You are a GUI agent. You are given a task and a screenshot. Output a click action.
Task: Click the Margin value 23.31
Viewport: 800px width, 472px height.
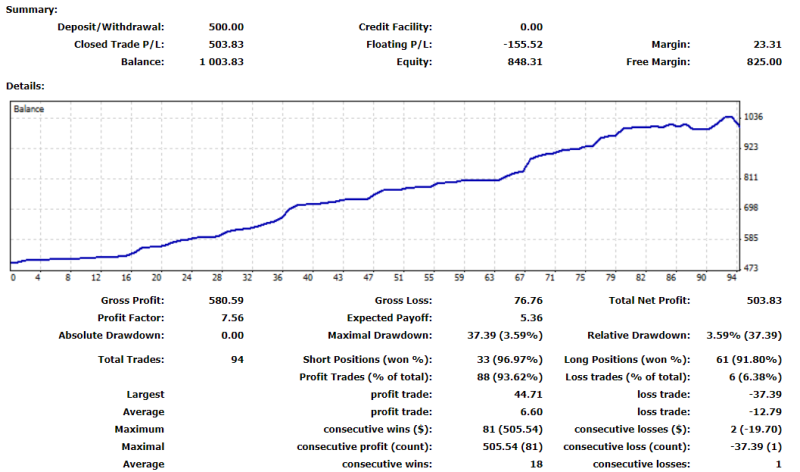click(x=766, y=44)
